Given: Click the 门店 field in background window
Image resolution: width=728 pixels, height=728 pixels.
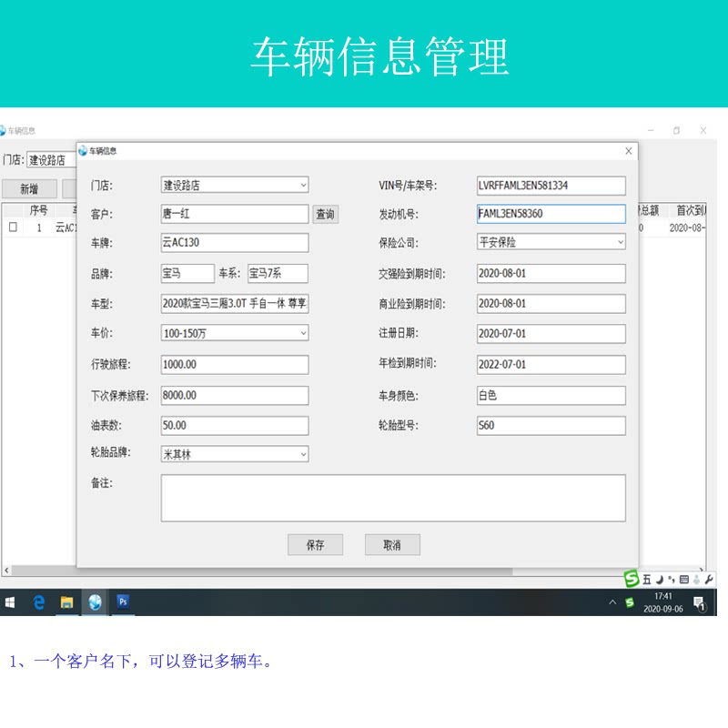Looking at the screenshot, I should (51, 160).
